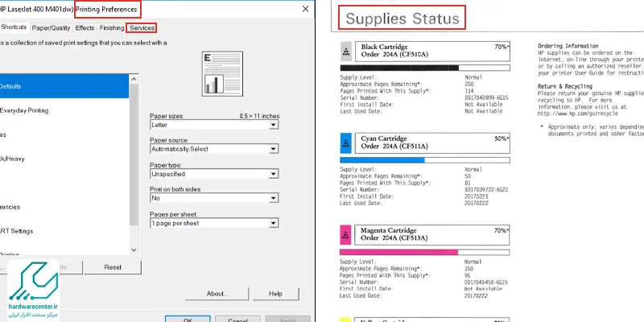Click the Cyan Cartridge level bar
This screenshot has height=322, width=644.
tap(425, 160)
